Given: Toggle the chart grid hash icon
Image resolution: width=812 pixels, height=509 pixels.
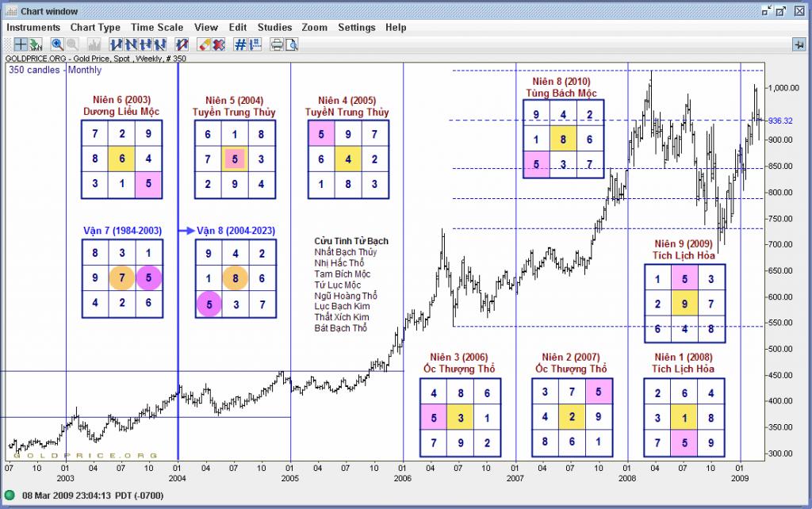Looking at the screenshot, I should point(240,44).
